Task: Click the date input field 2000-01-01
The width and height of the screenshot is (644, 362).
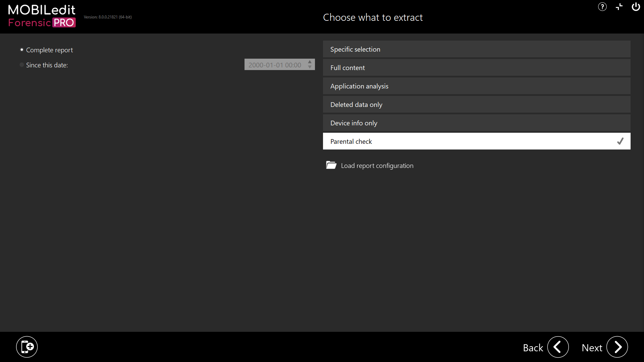Action: point(275,65)
